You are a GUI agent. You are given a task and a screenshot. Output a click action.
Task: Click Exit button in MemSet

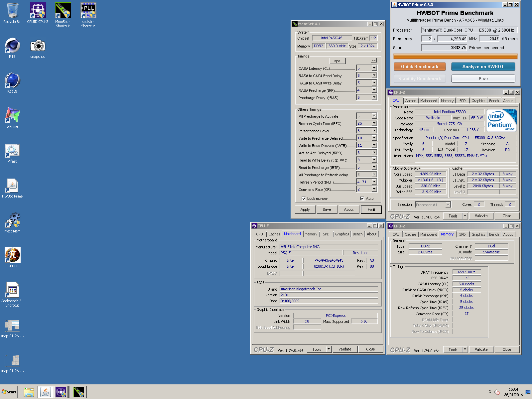pos(371,209)
